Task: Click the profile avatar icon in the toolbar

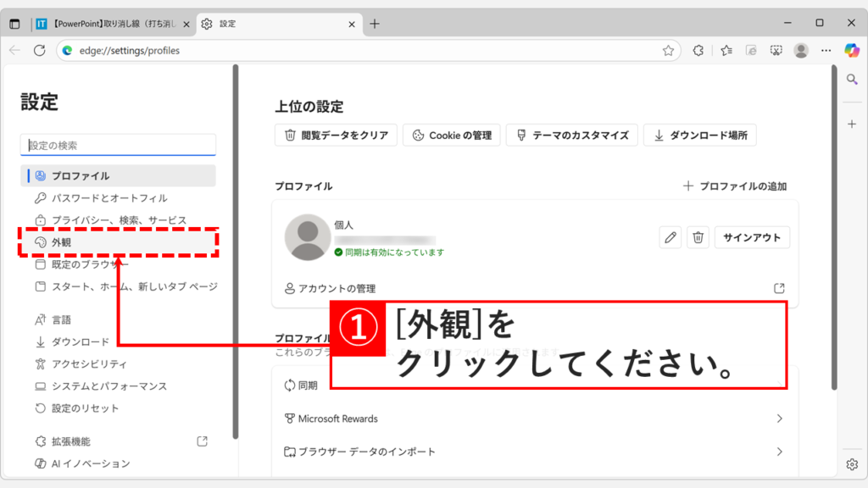Action: point(801,50)
